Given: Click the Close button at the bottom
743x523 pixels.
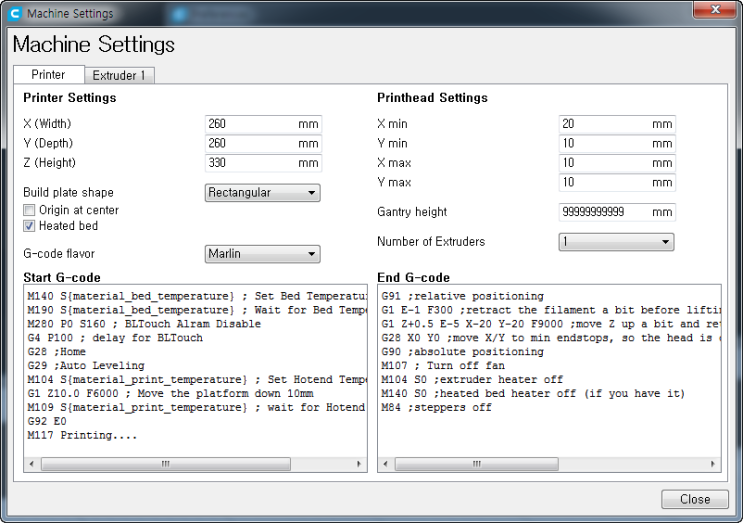Looking at the screenshot, I should pyautogui.click(x=695, y=499).
